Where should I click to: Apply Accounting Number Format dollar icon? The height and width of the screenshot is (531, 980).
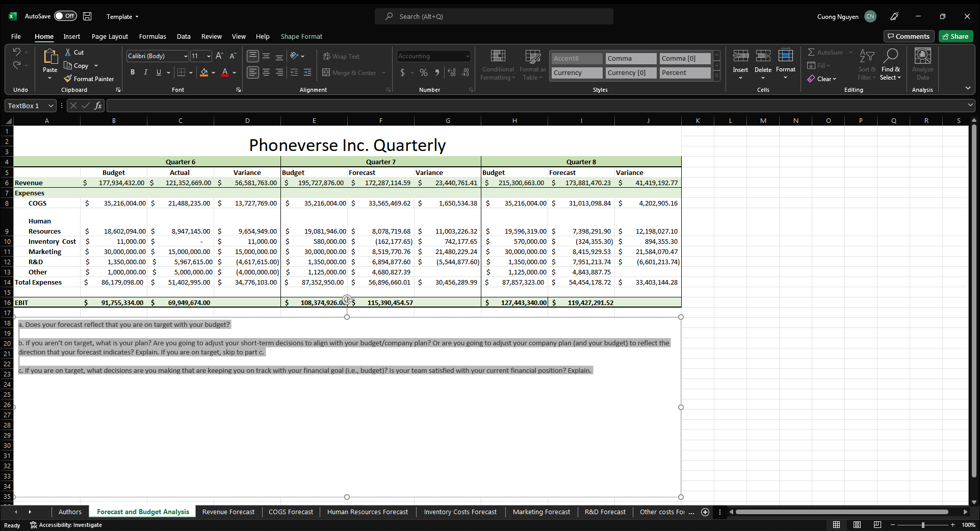click(402, 72)
